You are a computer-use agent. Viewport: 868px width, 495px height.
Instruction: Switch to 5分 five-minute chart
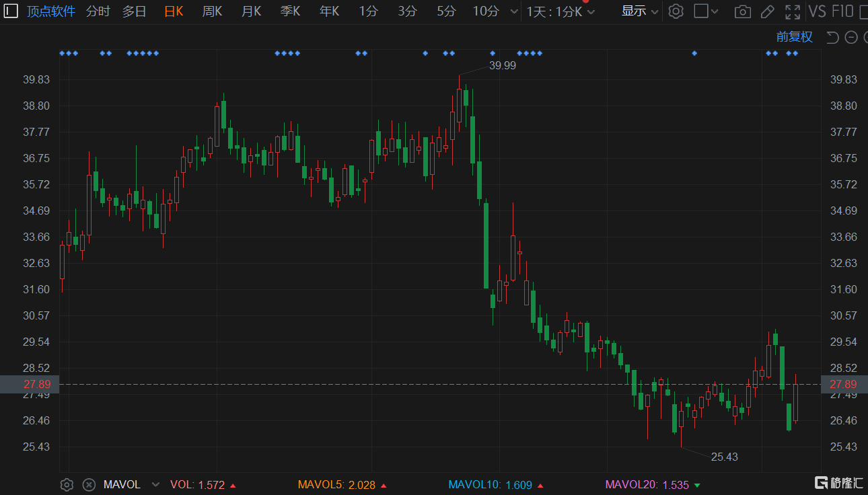(446, 11)
